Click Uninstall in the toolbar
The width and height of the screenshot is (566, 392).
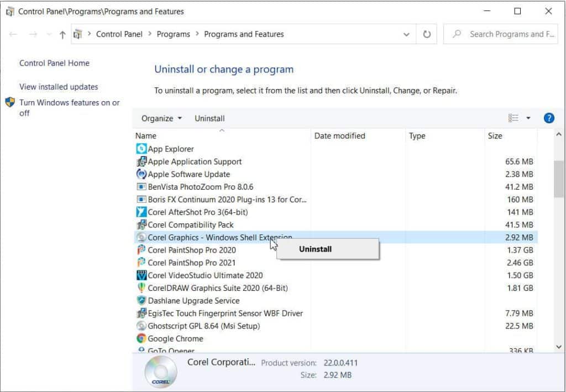pos(209,118)
